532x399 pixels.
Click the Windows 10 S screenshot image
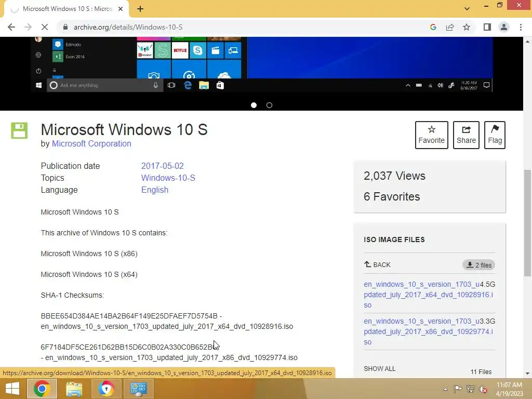pyautogui.click(x=261, y=64)
